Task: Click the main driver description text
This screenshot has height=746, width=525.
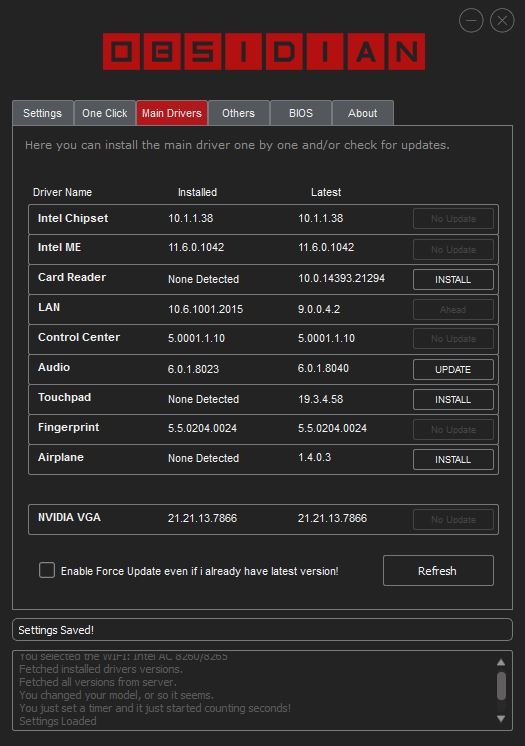Action: coord(237,145)
